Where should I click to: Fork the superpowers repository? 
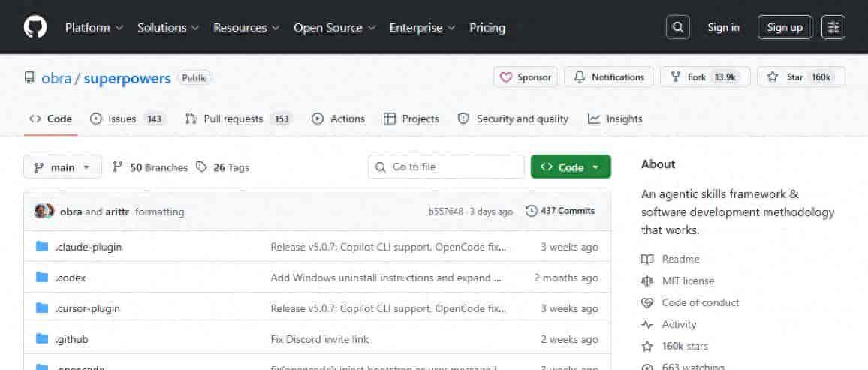(704, 77)
